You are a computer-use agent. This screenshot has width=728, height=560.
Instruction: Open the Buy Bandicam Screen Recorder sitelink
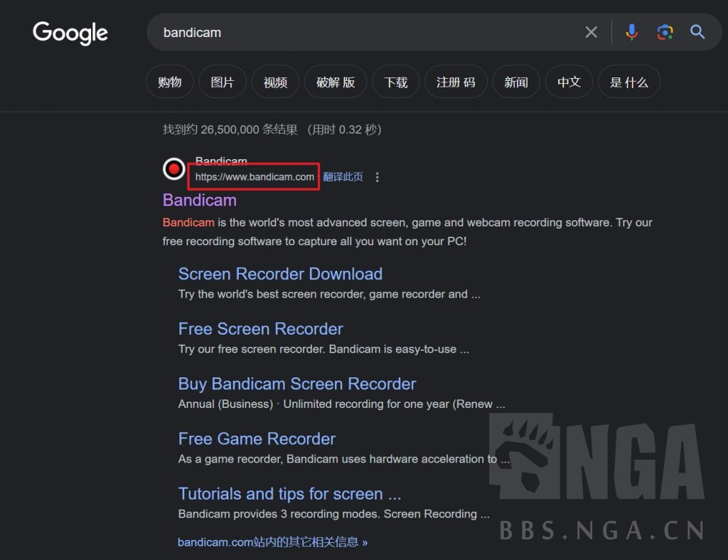tap(297, 384)
